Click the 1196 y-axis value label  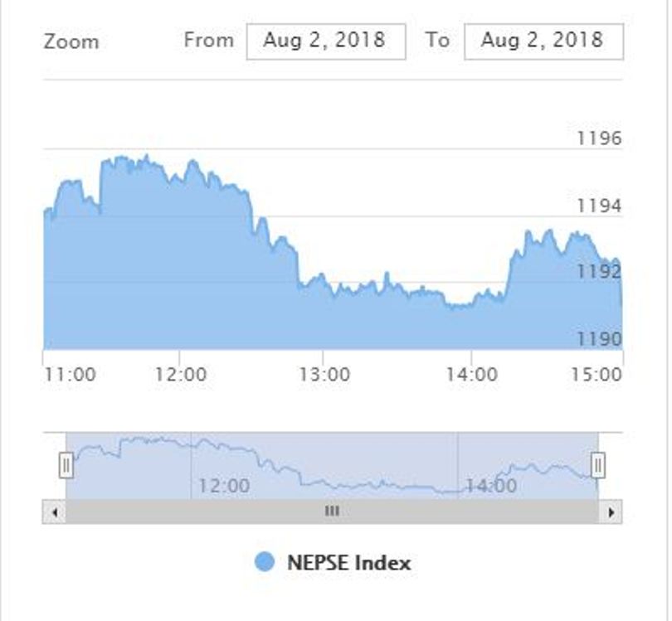coord(599,138)
